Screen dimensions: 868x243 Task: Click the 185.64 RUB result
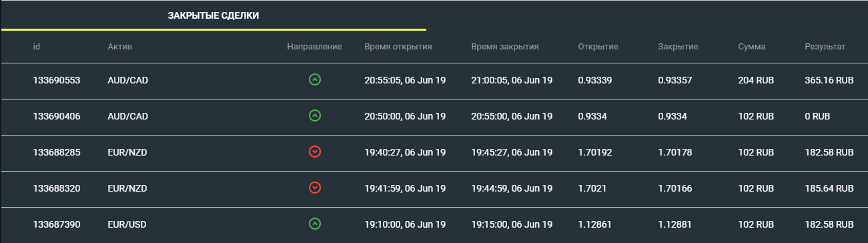(x=829, y=188)
